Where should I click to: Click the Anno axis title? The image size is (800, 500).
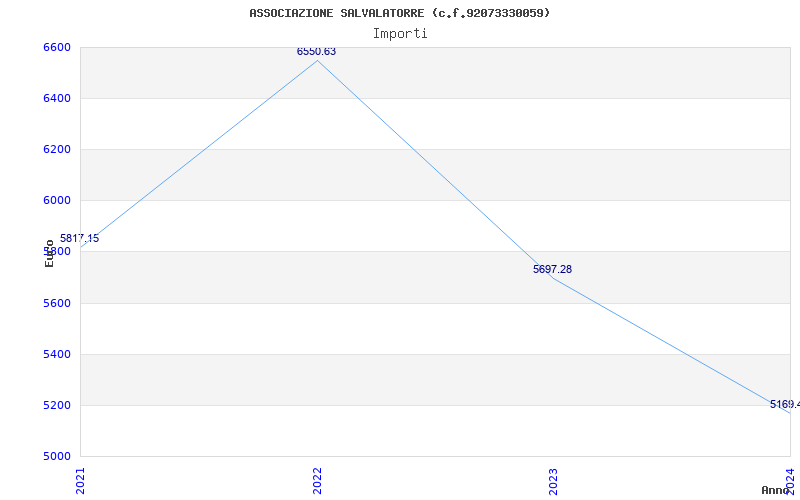(775, 490)
